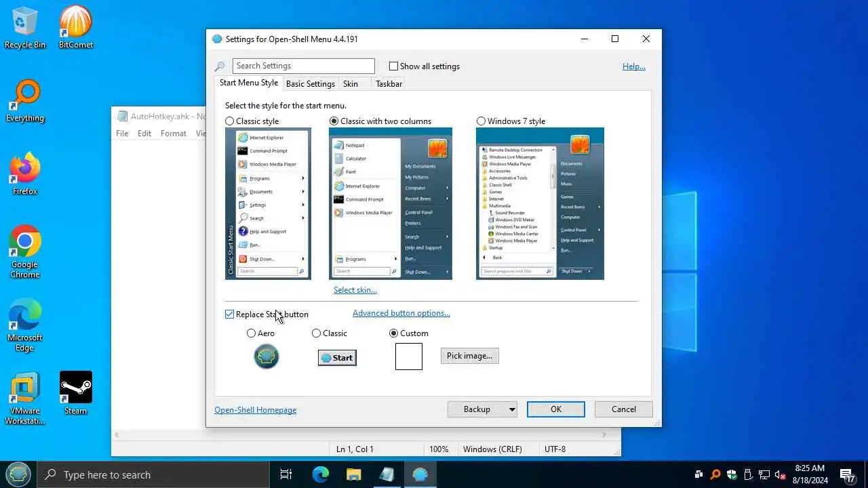Open Notepad Edit menu
The width and height of the screenshot is (868, 488).
(144, 134)
